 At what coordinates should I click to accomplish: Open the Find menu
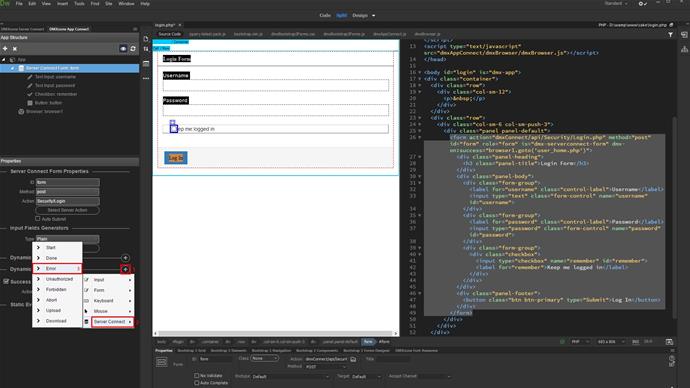[x=95, y=4]
